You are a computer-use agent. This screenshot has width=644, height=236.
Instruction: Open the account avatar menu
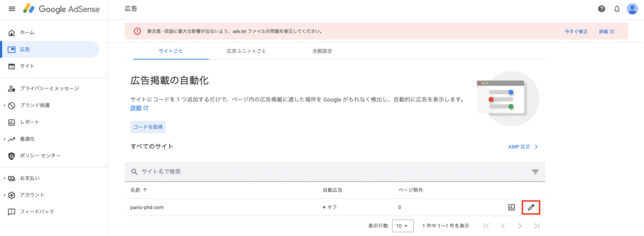click(632, 9)
